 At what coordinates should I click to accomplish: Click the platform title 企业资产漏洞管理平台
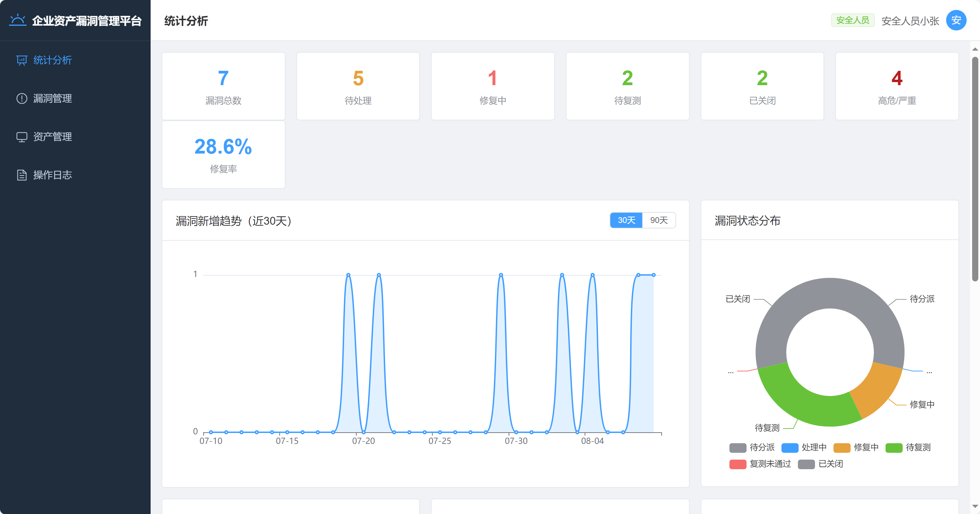click(x=87, y=21)
